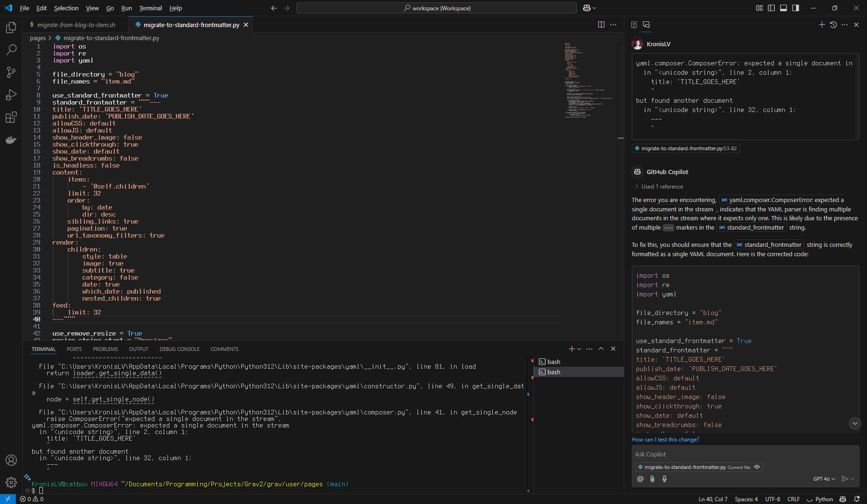Open Copilot status icon in status bar
The height and width of the screenshot is (504, 867).
tap(843, 499)
